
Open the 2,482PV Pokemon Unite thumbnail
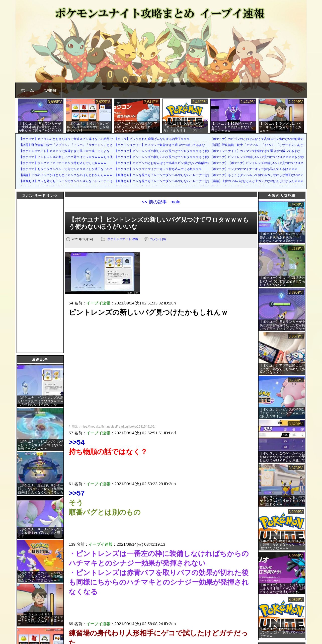[185, 116]
